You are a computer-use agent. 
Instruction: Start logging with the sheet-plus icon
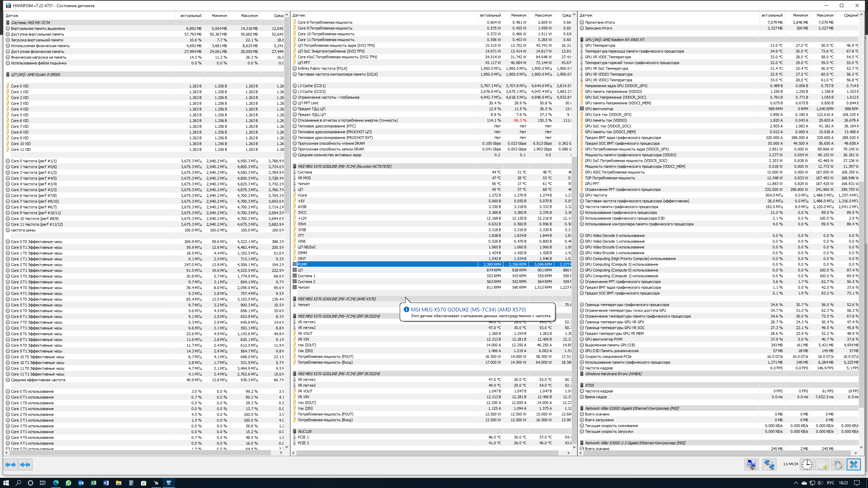[x=823, y=464]
